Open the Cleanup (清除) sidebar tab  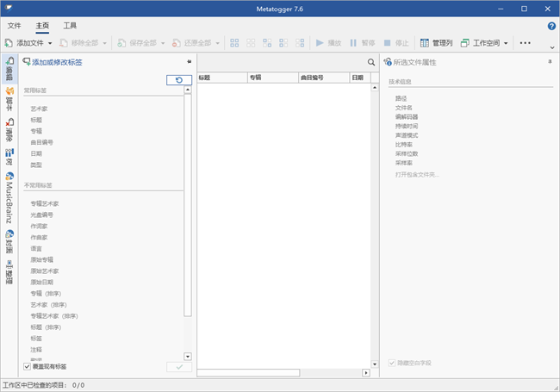click(9, 129)
